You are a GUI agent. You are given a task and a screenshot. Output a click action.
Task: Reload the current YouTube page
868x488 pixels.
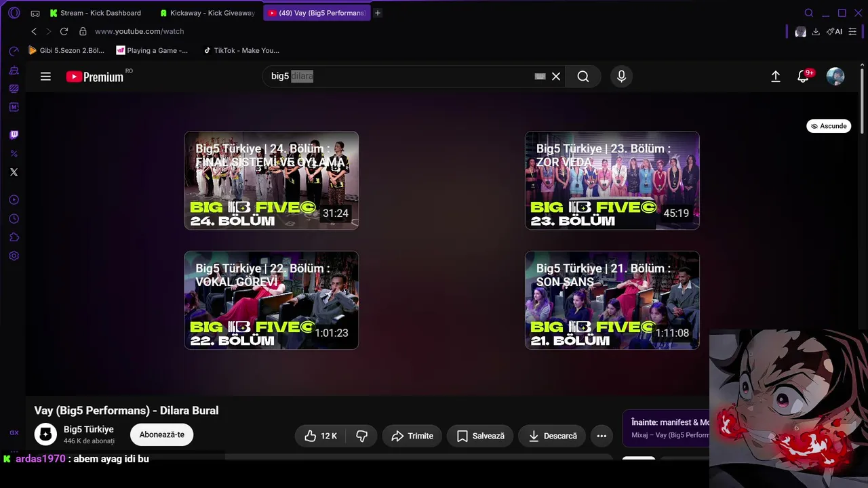click(x=64, y=31)
